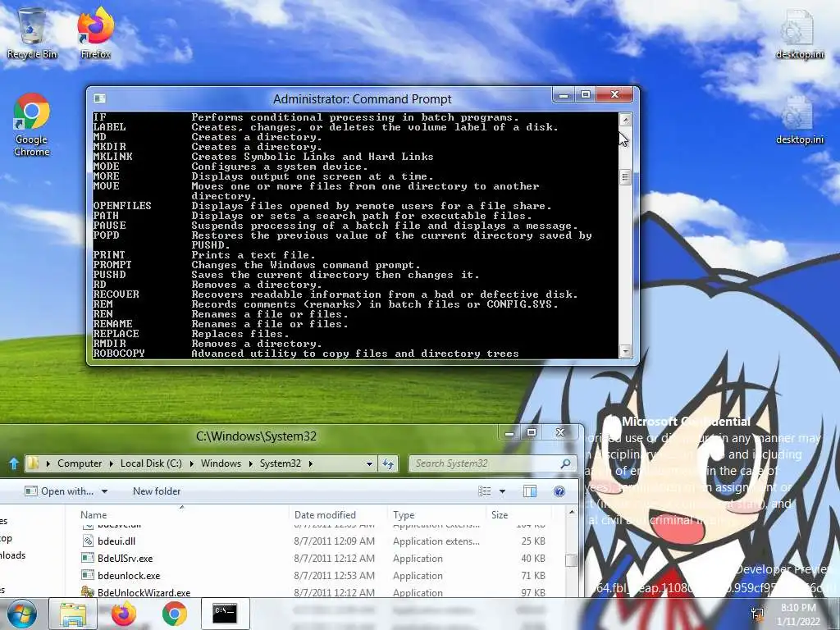Image resolution: width=840 pixels, height=630 pixels.
Task: Click the network tray icon
Action: tap(757, 614)
